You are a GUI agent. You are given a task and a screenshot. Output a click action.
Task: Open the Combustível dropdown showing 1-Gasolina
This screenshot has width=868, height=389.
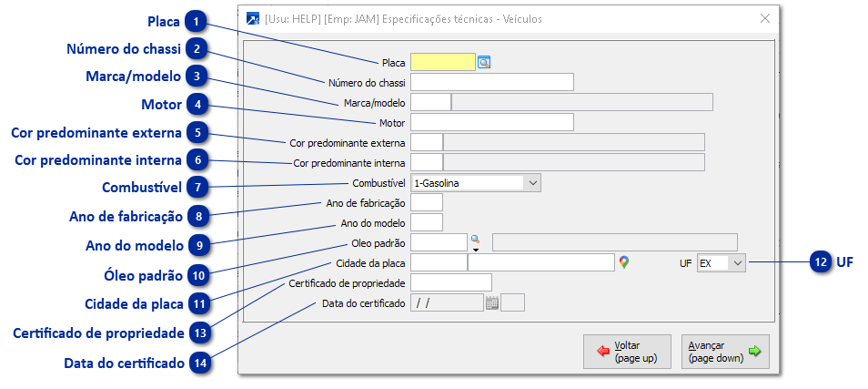476,183
